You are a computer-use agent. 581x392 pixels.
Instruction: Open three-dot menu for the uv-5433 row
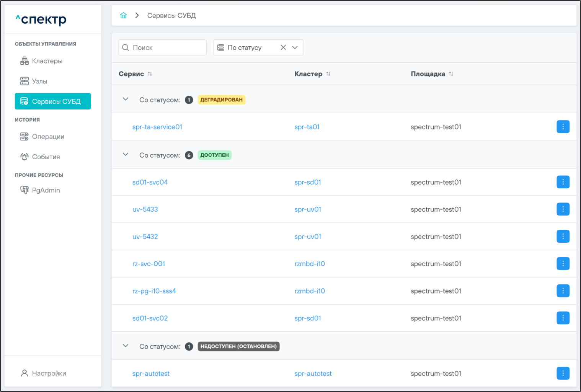pos(563,209)
